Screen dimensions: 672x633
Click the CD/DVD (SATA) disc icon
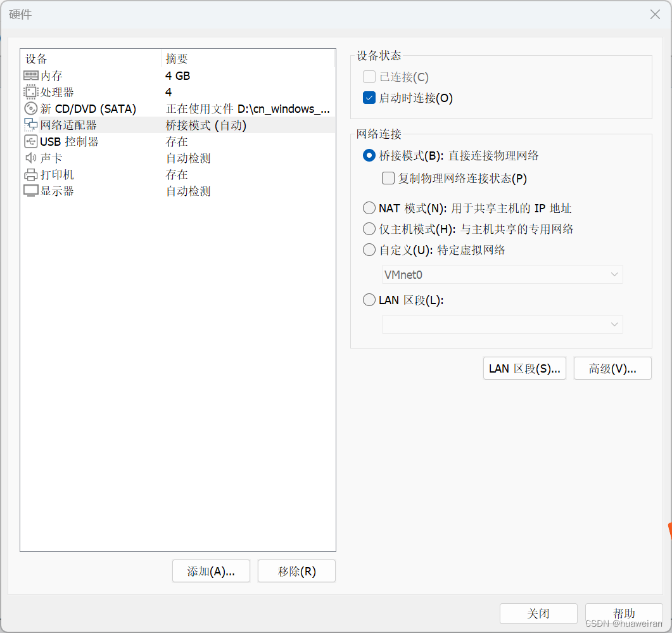tap(31, 108)
